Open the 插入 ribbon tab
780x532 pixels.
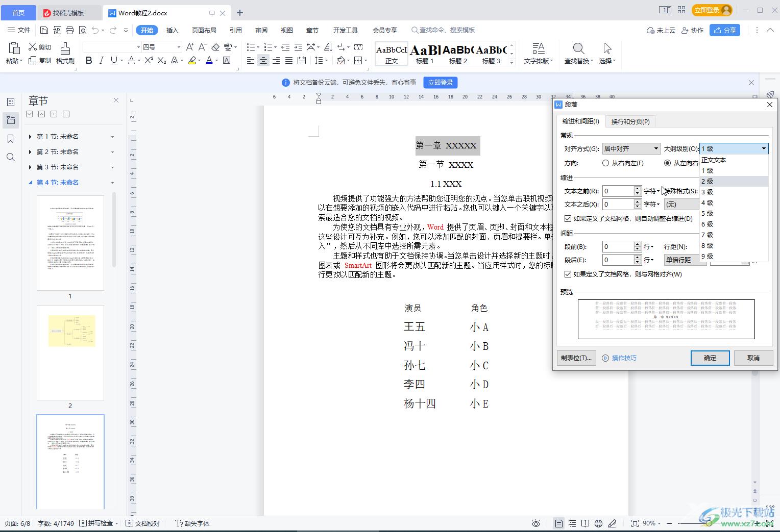[173, 30]
